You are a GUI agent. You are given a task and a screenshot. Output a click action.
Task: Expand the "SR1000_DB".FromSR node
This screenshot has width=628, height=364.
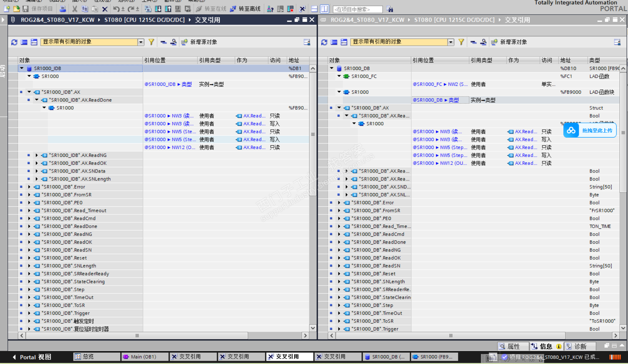339,210
